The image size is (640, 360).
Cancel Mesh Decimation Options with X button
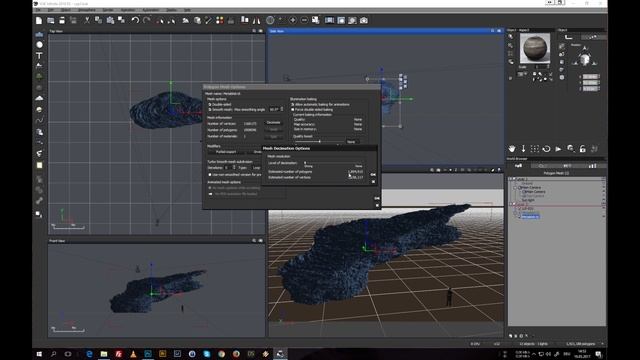(373, 181)
